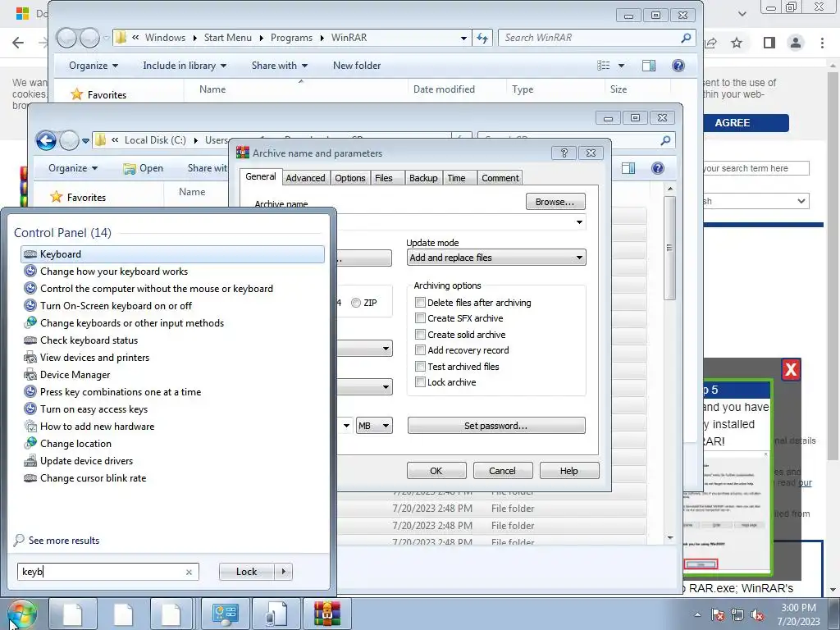Show hidden system tray icons
840x630 pixels.
(x=697, y=614)
